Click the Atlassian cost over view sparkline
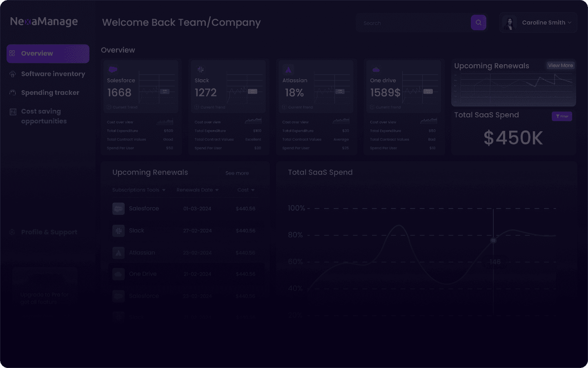 click(341, 121)
